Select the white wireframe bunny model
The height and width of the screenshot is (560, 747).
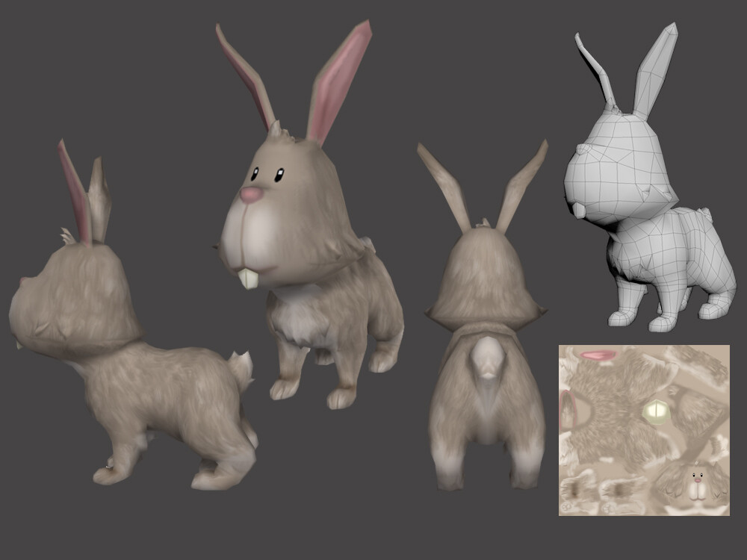[x=651, y=177]
